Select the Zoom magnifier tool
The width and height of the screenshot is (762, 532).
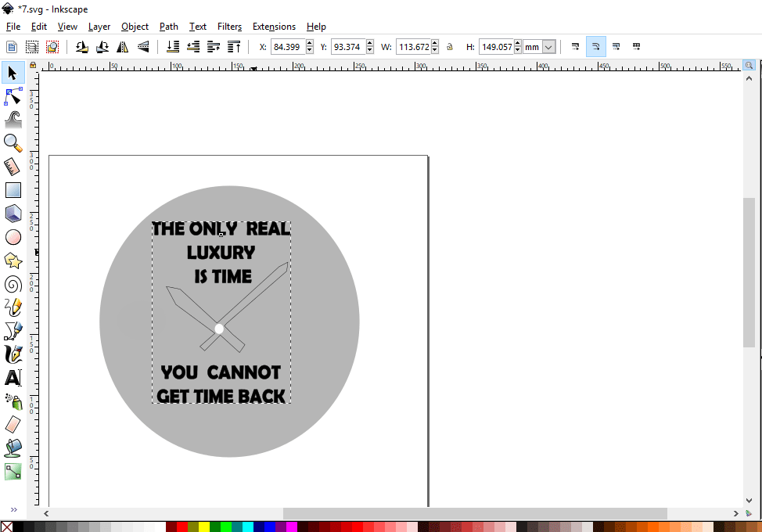13,143
